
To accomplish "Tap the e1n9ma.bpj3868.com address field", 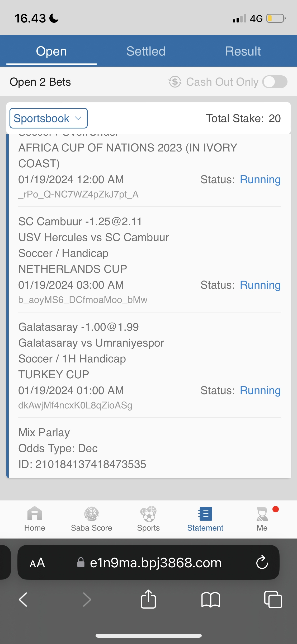I will tap(155, 563).
